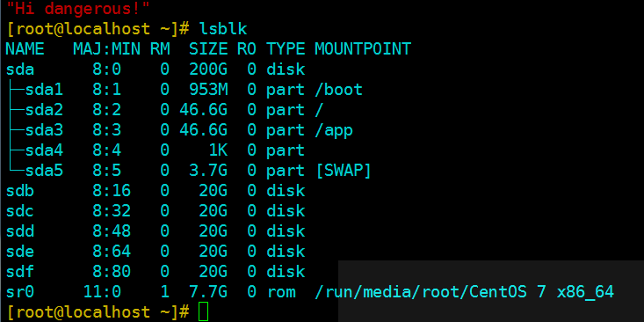Click the RO column header
Screen dimensions: 644x322
(x=247, y=49)
